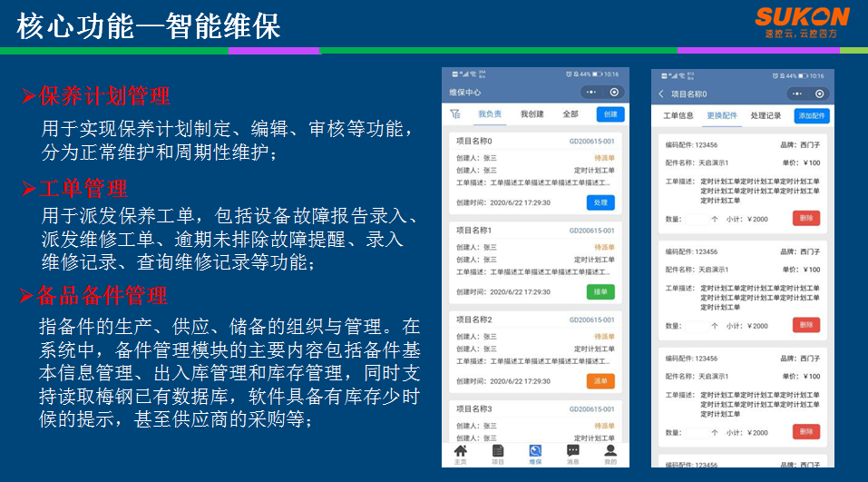Tap the 主页 home icon
Viewport: 868px width, 482px height.
point(461,451)
